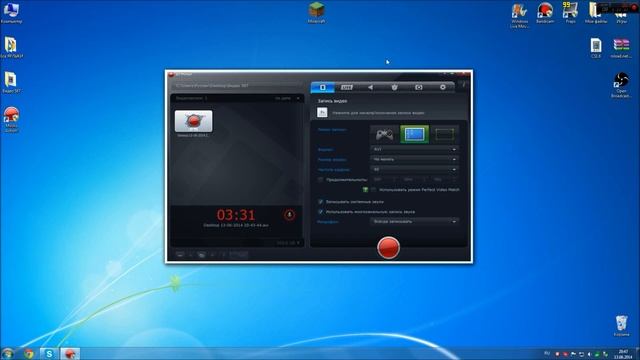
Task: Open the screenshots tab with camera icon
Action: 418,87
